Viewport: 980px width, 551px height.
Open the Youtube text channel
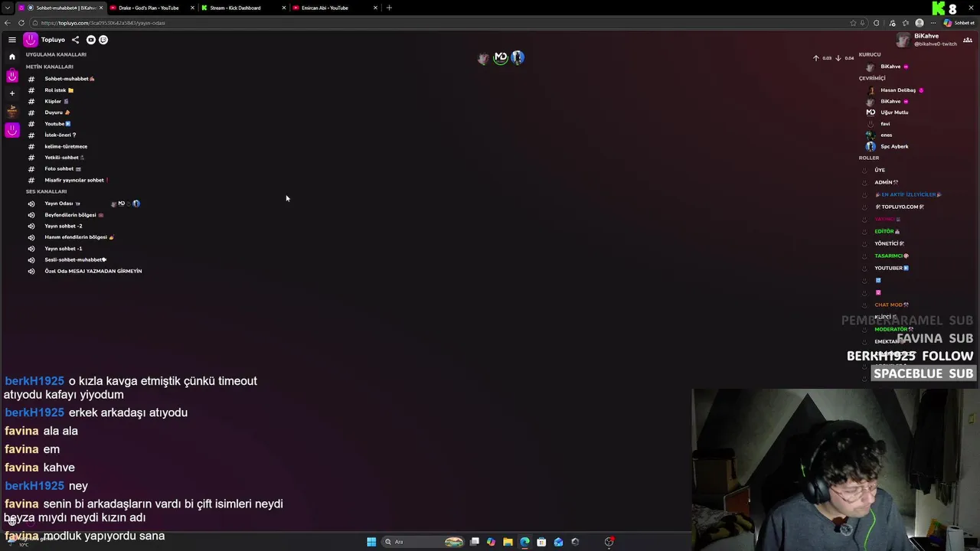tap(57, 124)
